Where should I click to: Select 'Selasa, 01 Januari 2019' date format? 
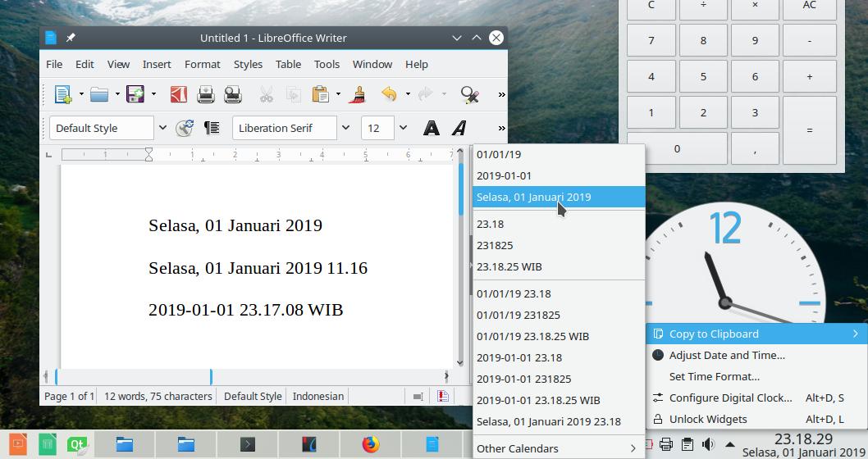[x=559, y=197]
